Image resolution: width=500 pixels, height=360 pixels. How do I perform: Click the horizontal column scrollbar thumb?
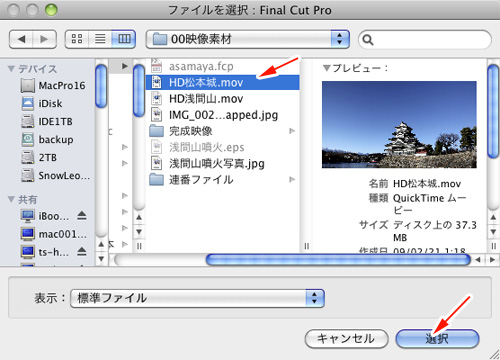pos(338,260)
